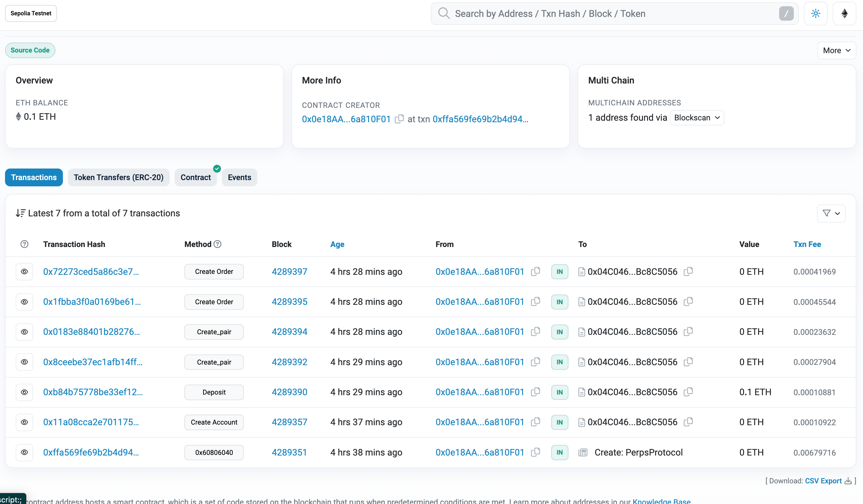Preview transaction 0x72273ced5a86c3e7 via eye icon
863x504 pixels.
tap(24, 271)
